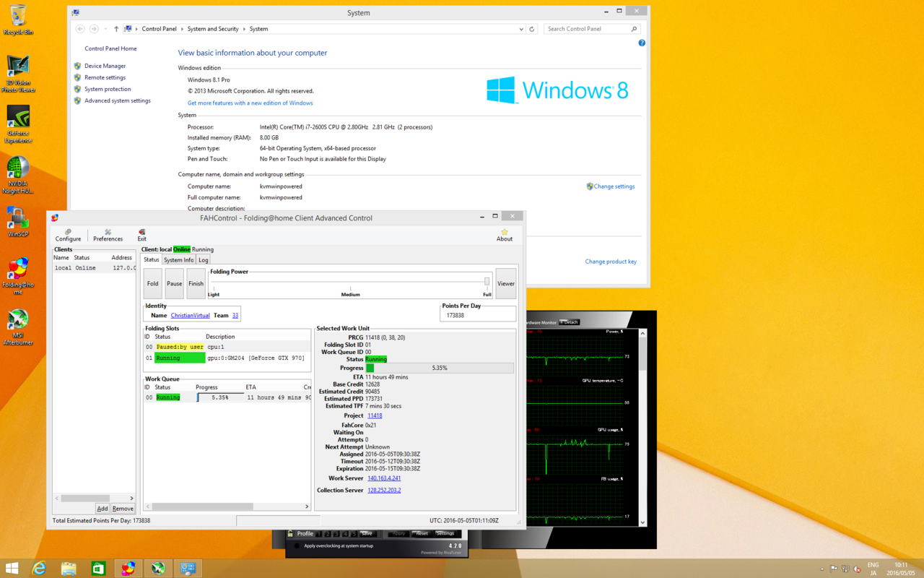Image resolution: width=924 pixels, height=578 pixels.
Task: Expand the Control Panel breadcrumb arrow
Action: (182, 29)
